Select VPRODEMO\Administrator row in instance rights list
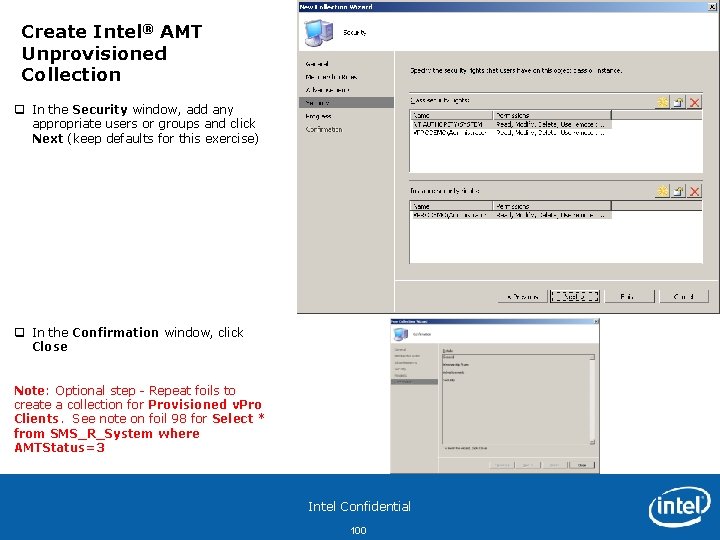 click(512, 215)
